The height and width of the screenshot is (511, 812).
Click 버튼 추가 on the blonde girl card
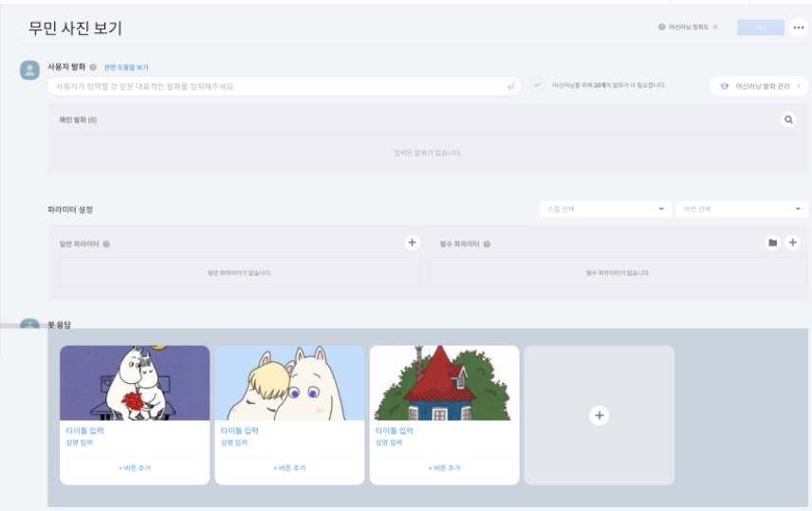pyautogui.click(x=289, y=468)
